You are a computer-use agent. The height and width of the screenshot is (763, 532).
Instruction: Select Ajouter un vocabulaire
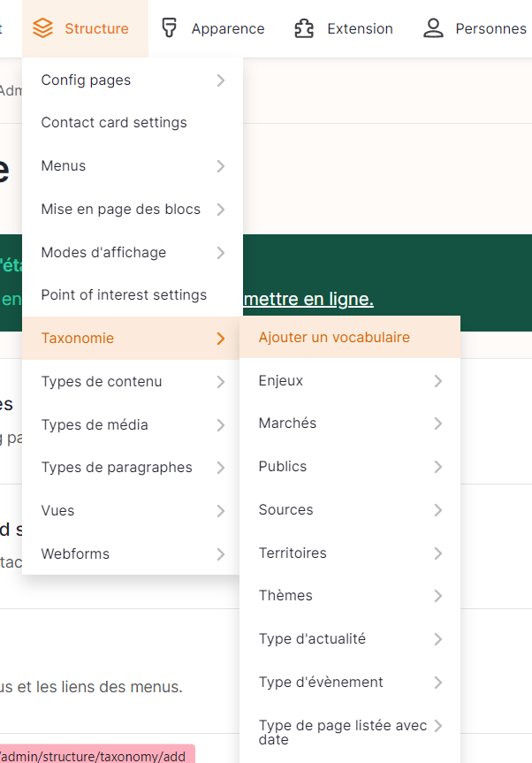[x=334, y=337]
